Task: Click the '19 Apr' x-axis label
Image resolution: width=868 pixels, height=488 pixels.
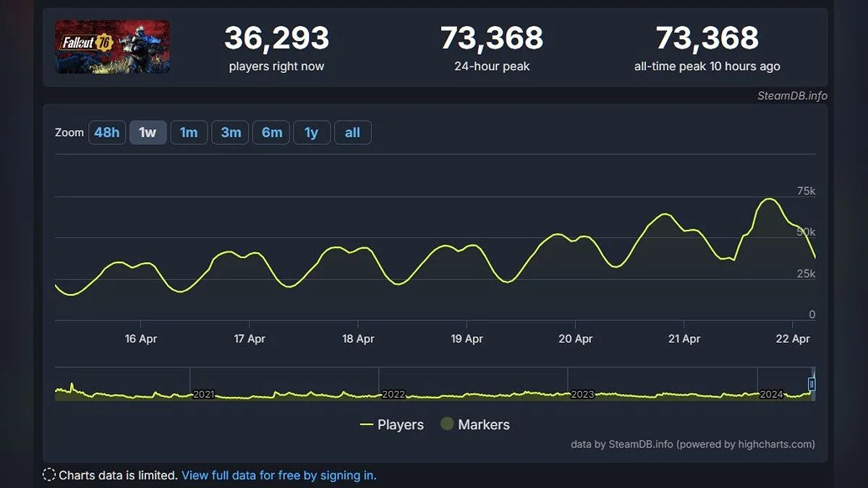Action: tap(467, 338)
